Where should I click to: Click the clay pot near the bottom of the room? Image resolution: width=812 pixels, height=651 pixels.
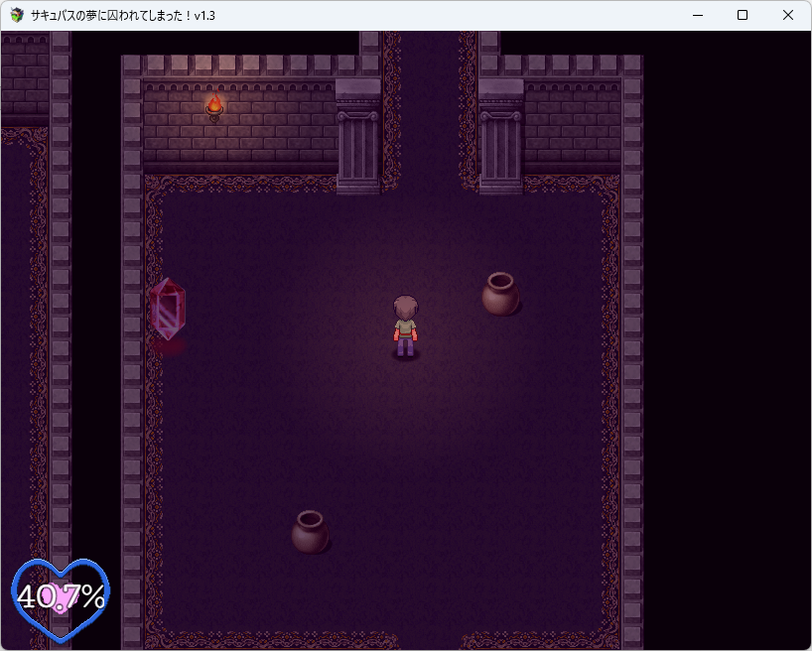point(310,532)
